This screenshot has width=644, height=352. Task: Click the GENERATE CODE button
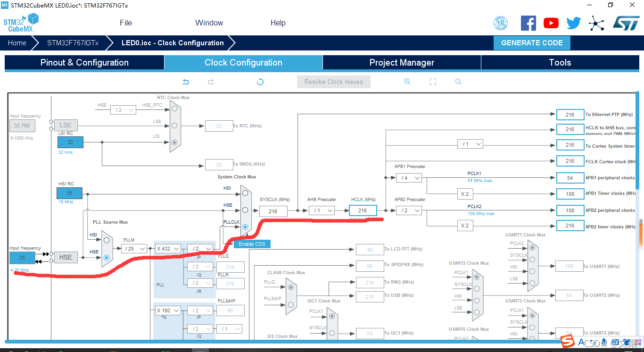(x=532, y=43)
